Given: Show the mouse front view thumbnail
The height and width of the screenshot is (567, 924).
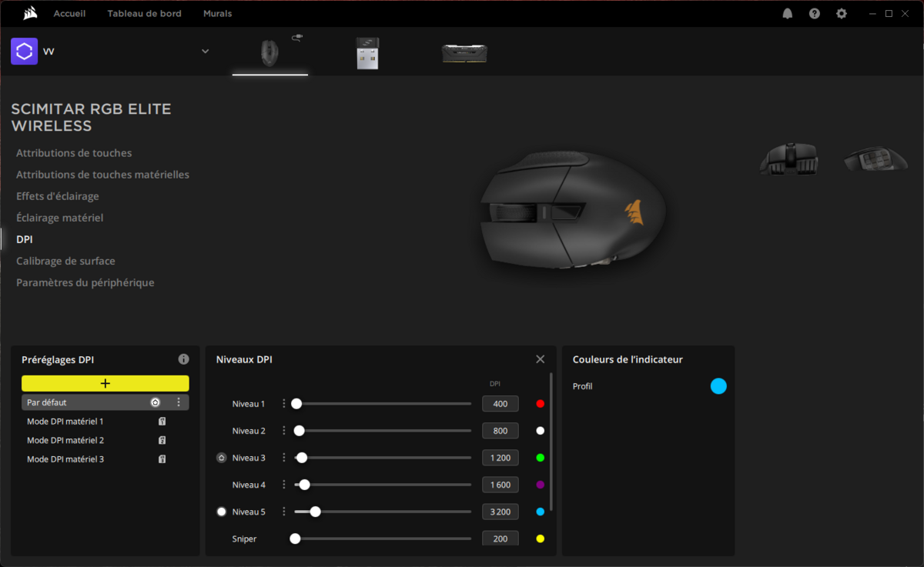Looking at the screenshot, I should pyautogui.click(x=788, y=159).
